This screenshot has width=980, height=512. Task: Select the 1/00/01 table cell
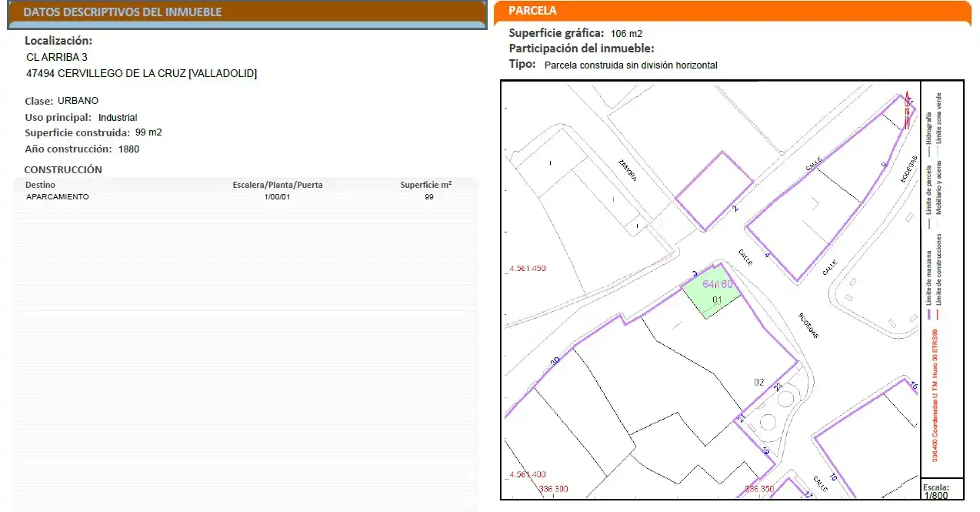(277, 197)
